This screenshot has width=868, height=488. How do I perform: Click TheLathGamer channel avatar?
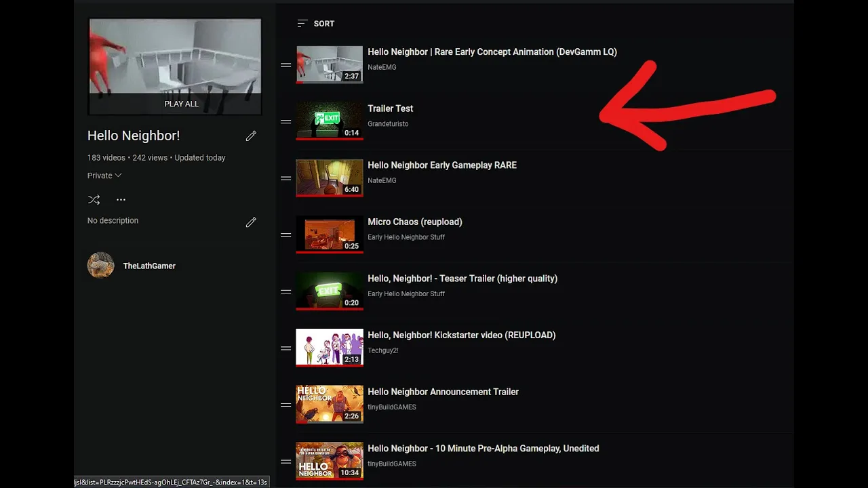click(101, 266)
